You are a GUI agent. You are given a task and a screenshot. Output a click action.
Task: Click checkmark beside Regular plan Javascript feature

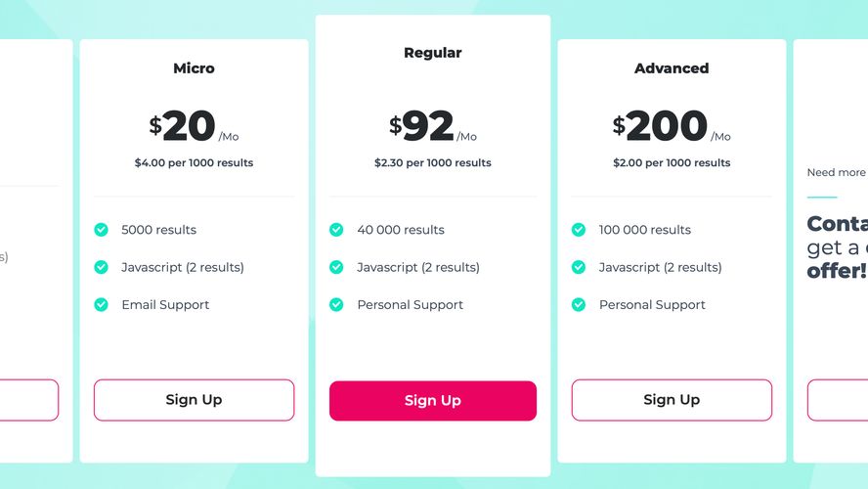(336, 267)
